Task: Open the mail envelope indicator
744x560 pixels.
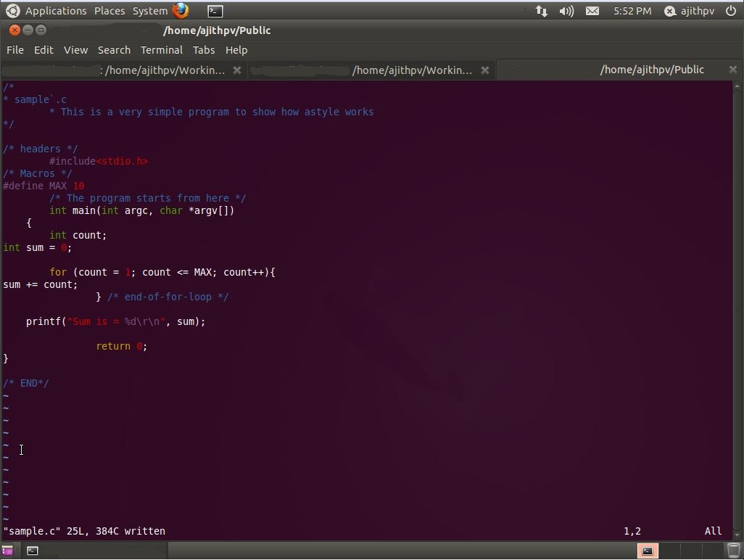Action: coord(592,10)
